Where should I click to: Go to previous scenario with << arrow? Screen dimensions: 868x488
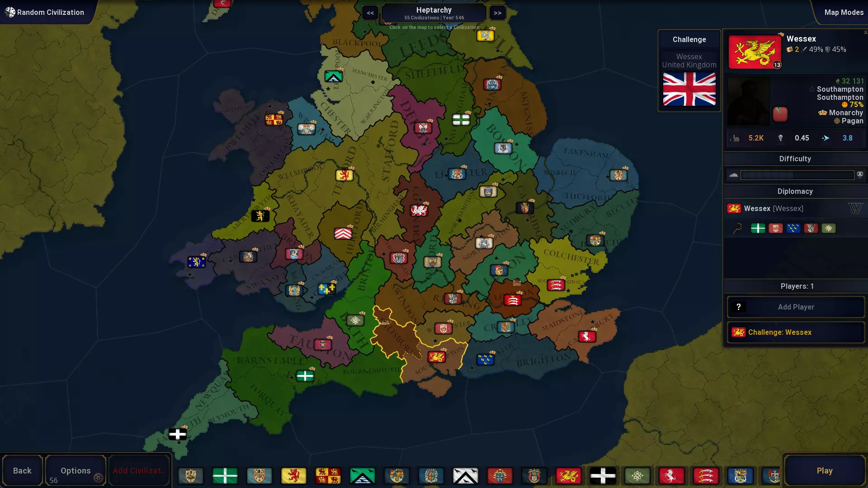pos(370,13)
